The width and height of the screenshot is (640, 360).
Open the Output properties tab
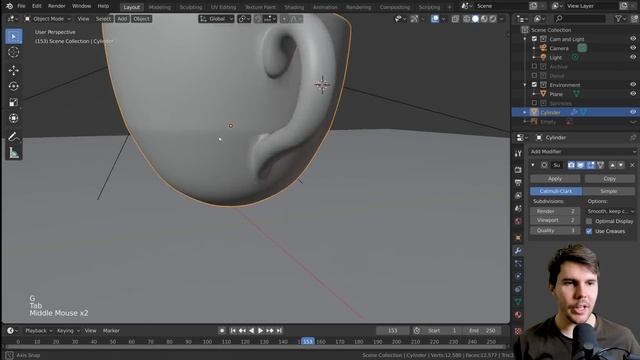click(x=518, y=182)
